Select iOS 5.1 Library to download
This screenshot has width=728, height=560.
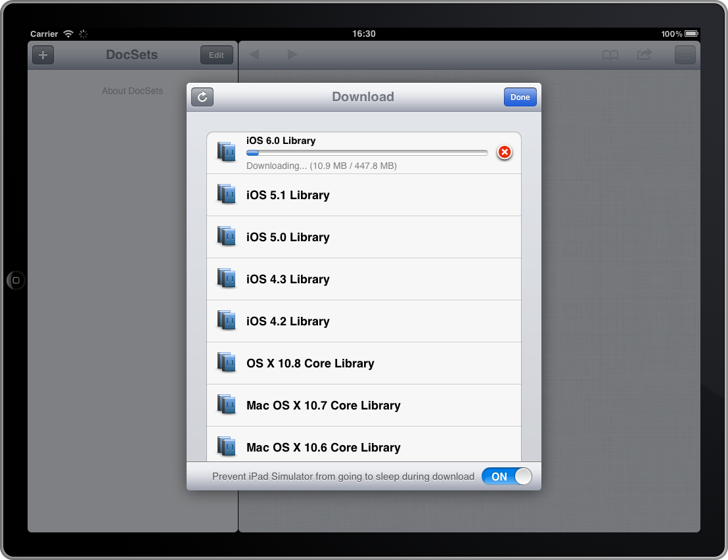pyautogui.click(x=363, y=195)
